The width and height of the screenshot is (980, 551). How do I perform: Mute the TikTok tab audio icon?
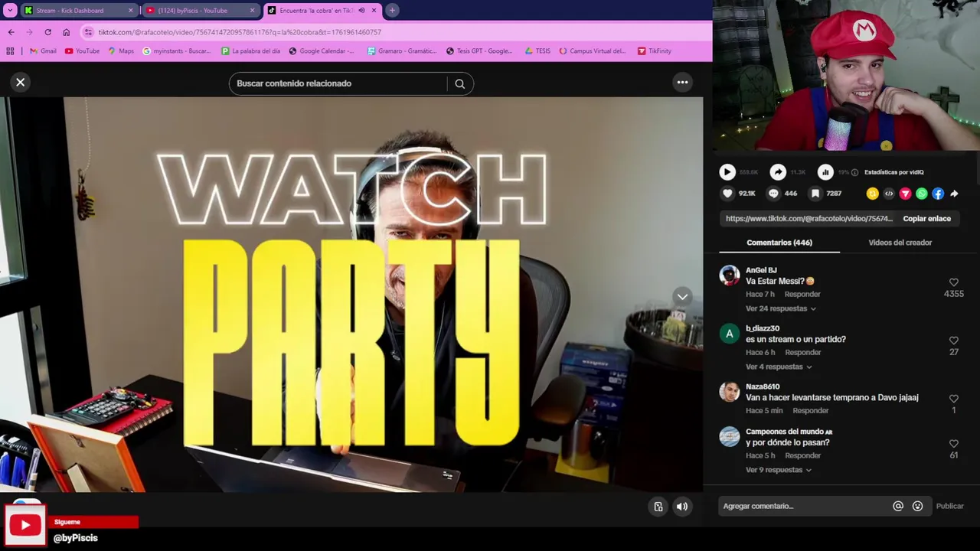[361, 11]
